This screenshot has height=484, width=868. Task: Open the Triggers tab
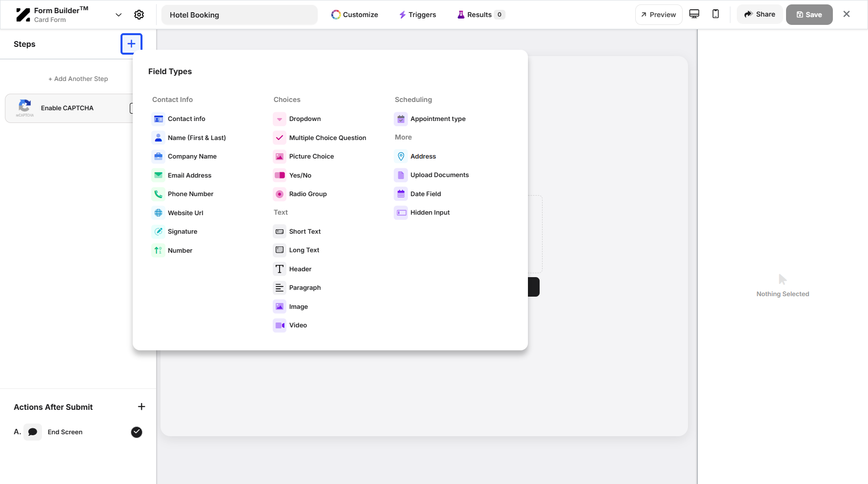click(x=418, y=15)
